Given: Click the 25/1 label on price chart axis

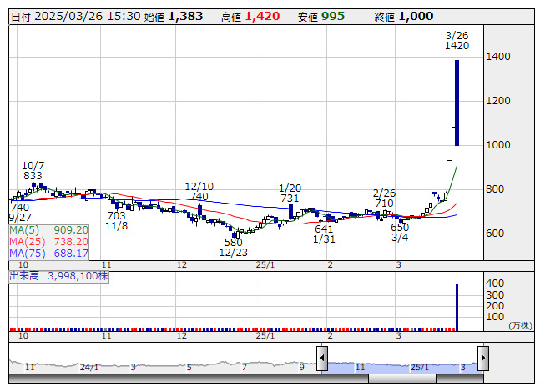Looking at the screenshot, I should 265,265.
